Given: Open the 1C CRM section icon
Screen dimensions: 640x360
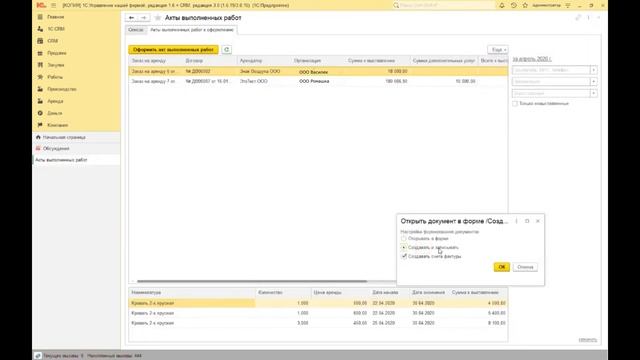Looking at the screenshot, I should click(40, 29).
